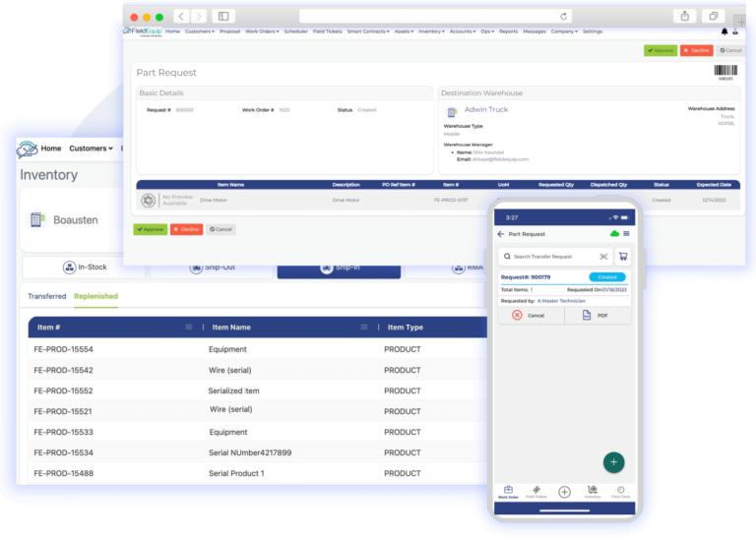Tap the Work Order bottom tab
The width and height of the screenshot is (756, 539).
coord(508,492)
